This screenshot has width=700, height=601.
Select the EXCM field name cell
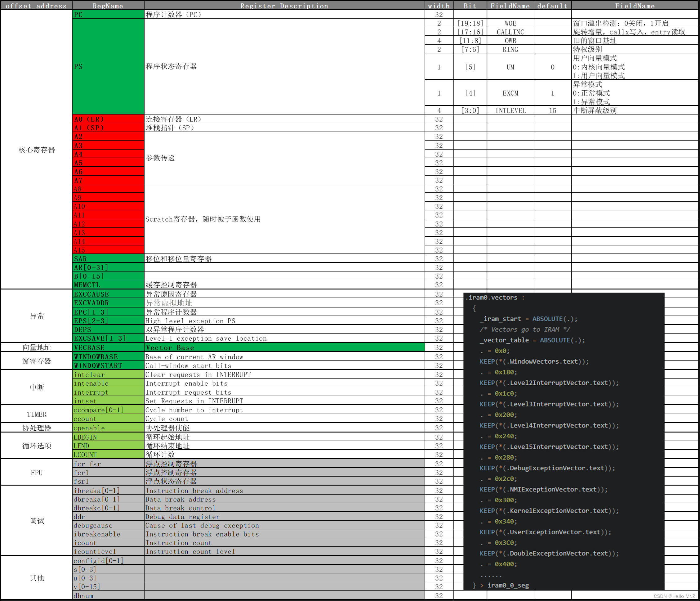tap(510, 93)
